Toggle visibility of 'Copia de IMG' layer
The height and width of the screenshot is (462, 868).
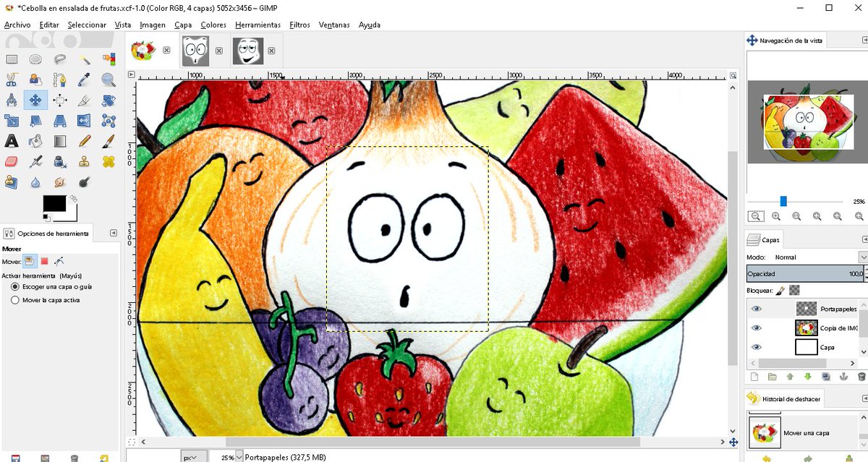point(757,328)
